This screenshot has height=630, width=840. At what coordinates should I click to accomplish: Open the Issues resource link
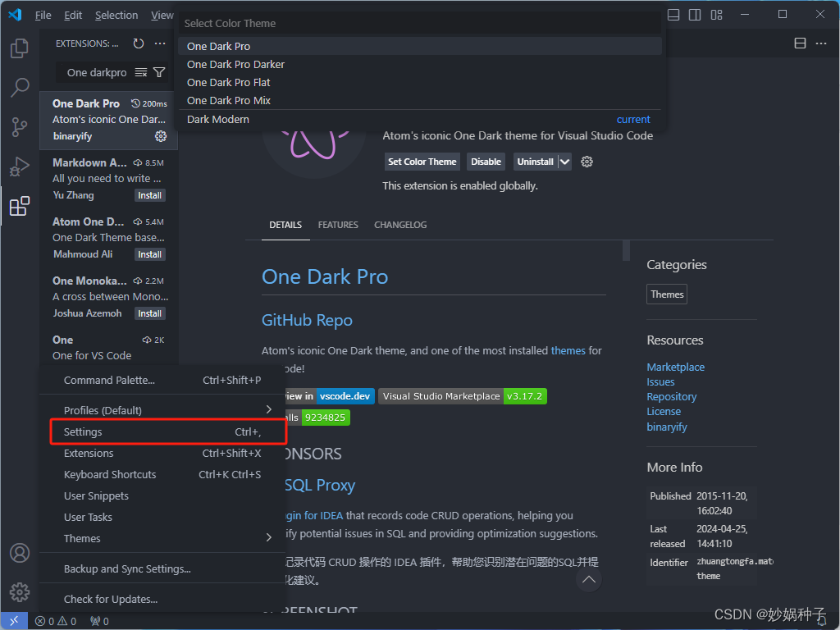pos(660,382)
